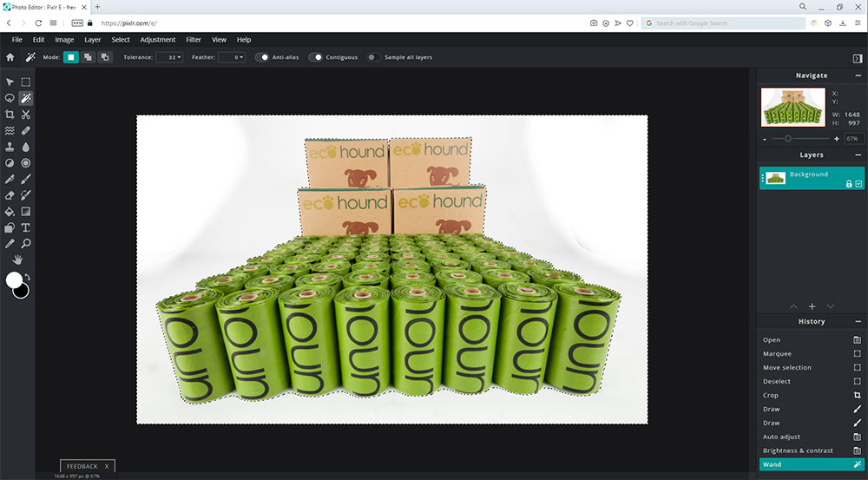Collapse the Layers panel

point(858,155)
